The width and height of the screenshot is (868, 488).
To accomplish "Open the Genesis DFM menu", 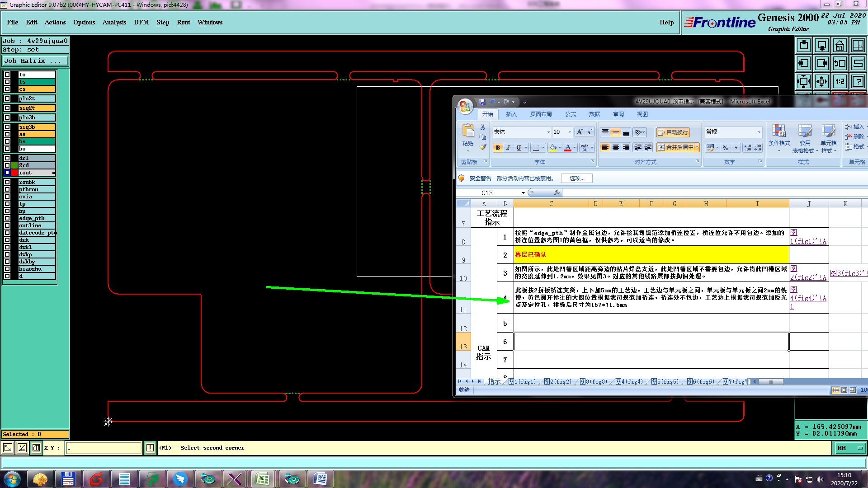I will pyautogui.click(x=142, y=22).
